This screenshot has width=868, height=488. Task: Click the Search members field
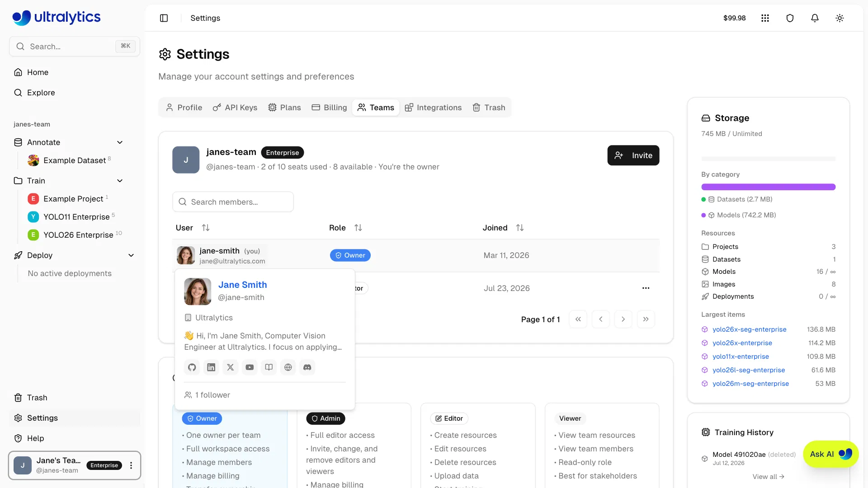coord(233,202)
